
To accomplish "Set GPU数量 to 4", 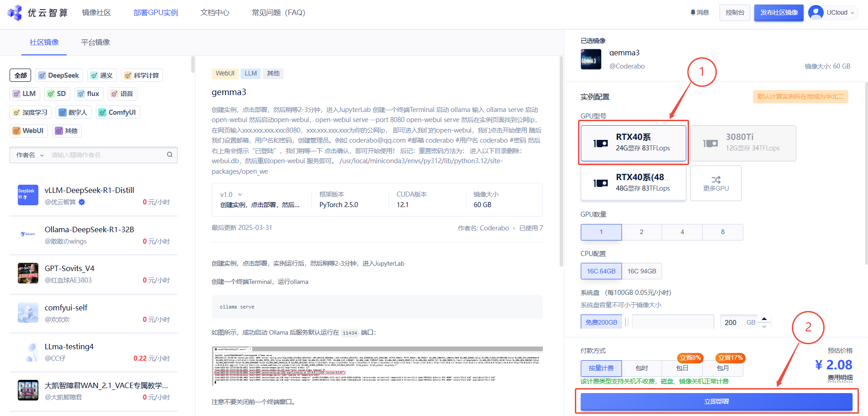I will [682, 232].
